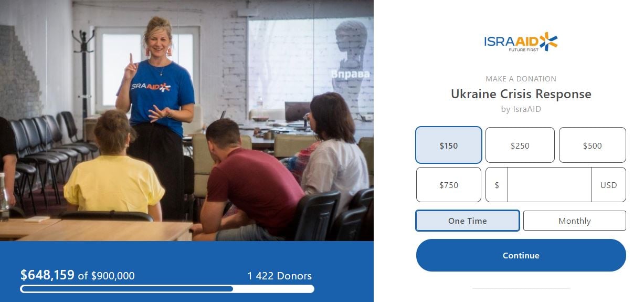Click the $900,000 goal figure
The image size is (644, 302).
coord(113,276)
